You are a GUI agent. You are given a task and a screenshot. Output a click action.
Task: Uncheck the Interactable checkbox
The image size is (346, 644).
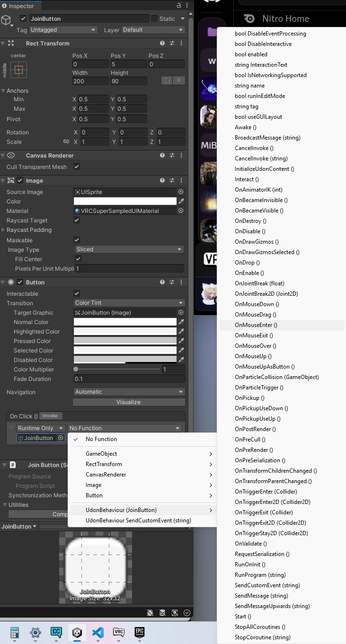[x=77, y=294]
